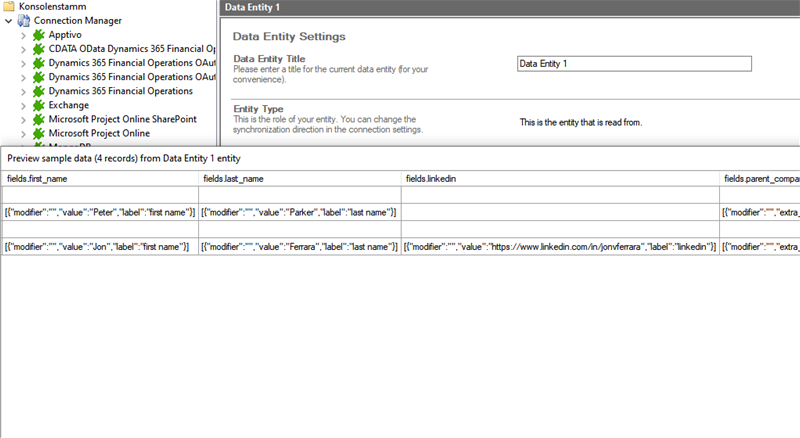The width and height of the screenshot is (800, 438).
Task: Click the CDATA OData connection icon
Action: click(39, 49)
